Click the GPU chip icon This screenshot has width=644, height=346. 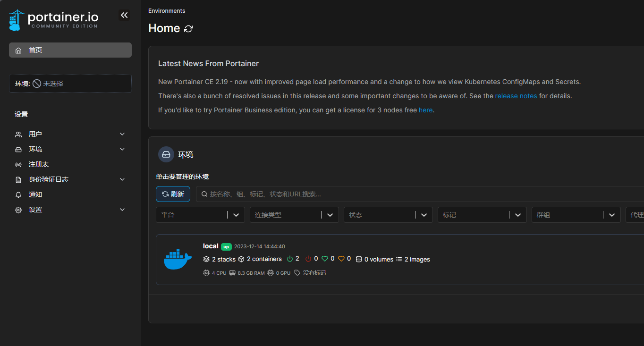[x=271, y=273]
